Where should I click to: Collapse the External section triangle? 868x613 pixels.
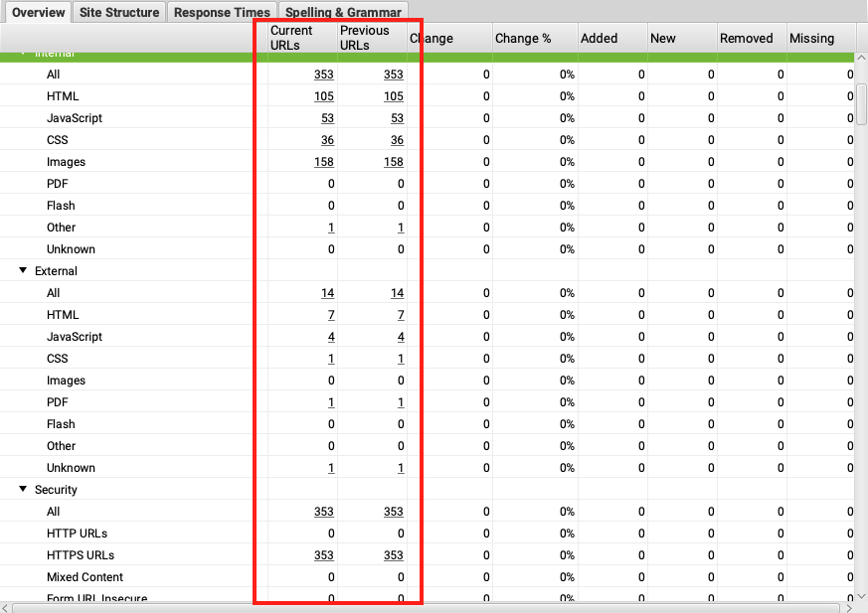(x=23, y=271)
